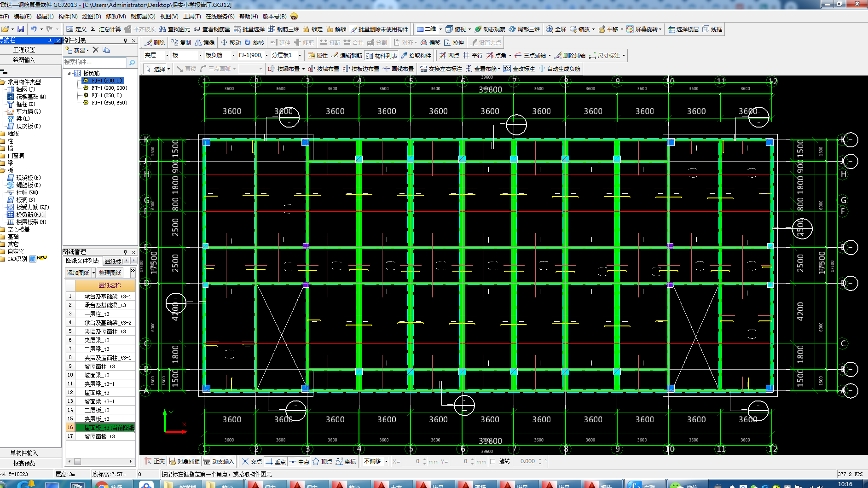Viewport: 868px width, 488px height.
Task: Click the 移动 move tool
Action: [x=231, y=42]
